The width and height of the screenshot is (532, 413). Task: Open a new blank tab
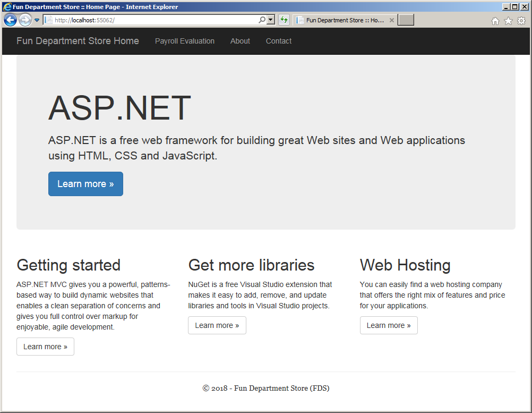coord(406,20)
